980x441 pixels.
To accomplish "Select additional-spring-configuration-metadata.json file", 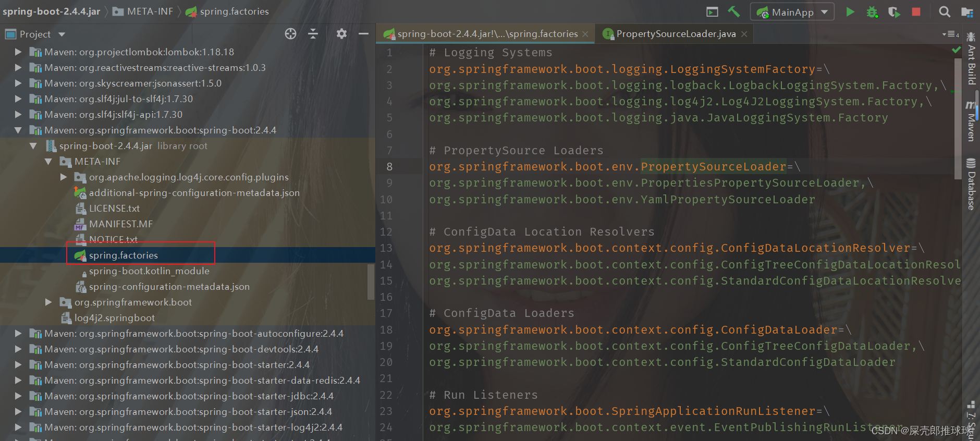I will (x=194, y=193).
